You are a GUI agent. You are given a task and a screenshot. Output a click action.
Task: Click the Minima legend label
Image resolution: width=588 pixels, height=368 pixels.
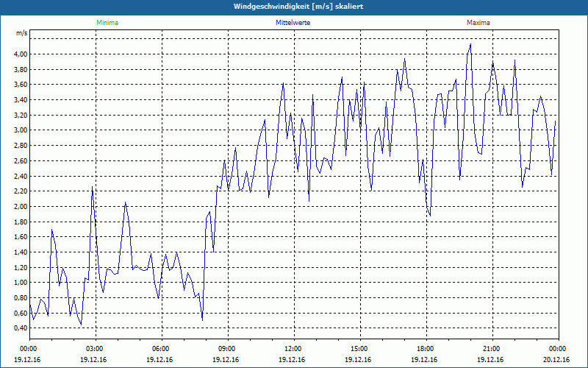pyautogui.click(x=107, y=23)
